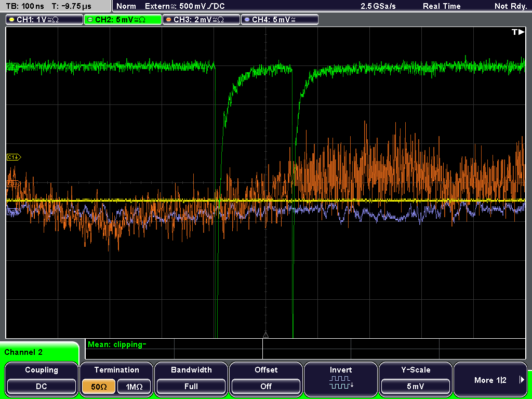
Task: Select the CH4: 5mV channel tab
Action: tap(280, 20)
